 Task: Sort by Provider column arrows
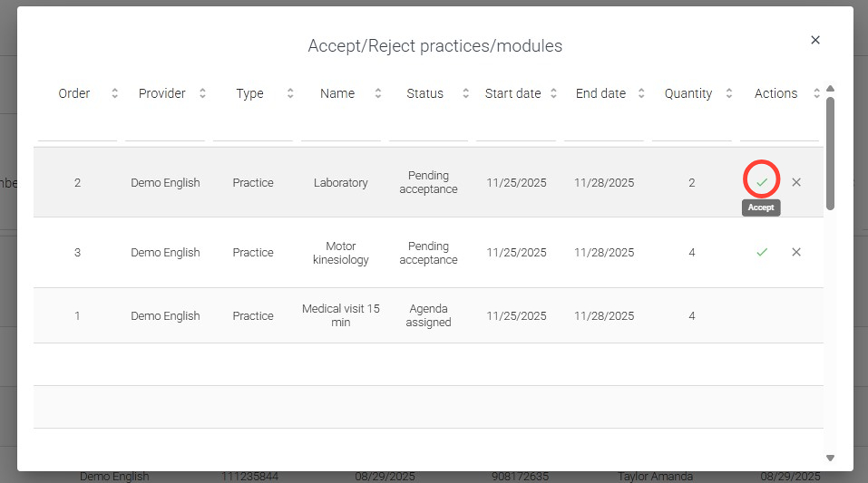coord(202,93)
